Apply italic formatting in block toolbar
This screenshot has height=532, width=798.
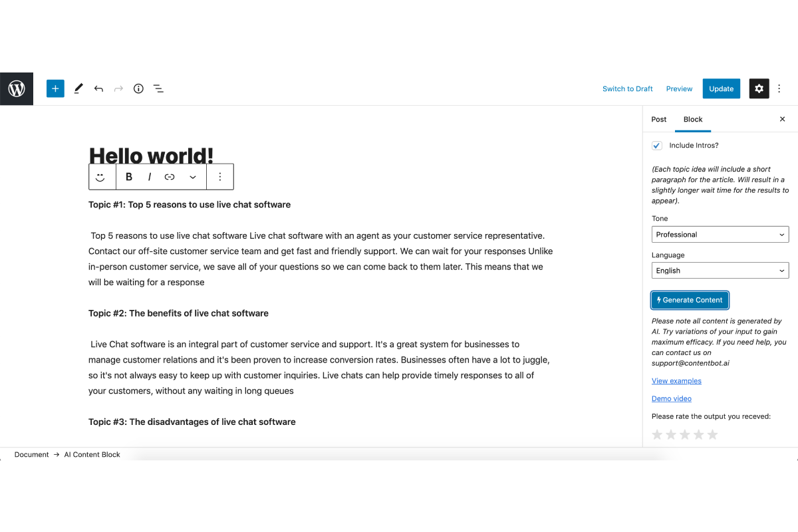pyautogui.click(x=149, y=177)
